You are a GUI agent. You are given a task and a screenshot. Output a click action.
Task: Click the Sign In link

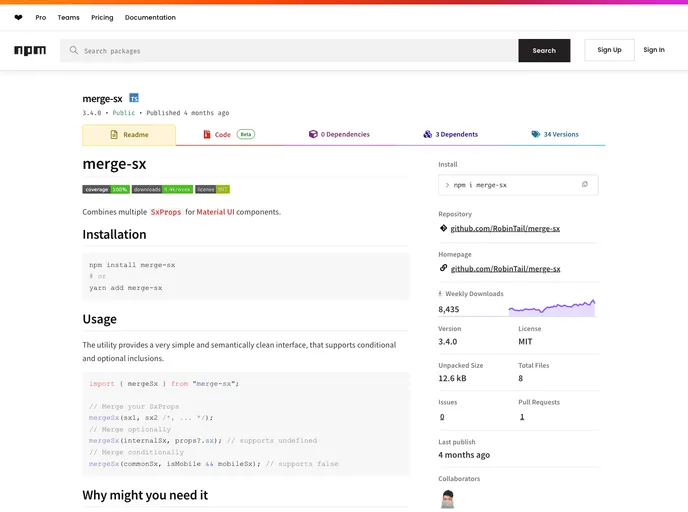click(x=654, y=50)
